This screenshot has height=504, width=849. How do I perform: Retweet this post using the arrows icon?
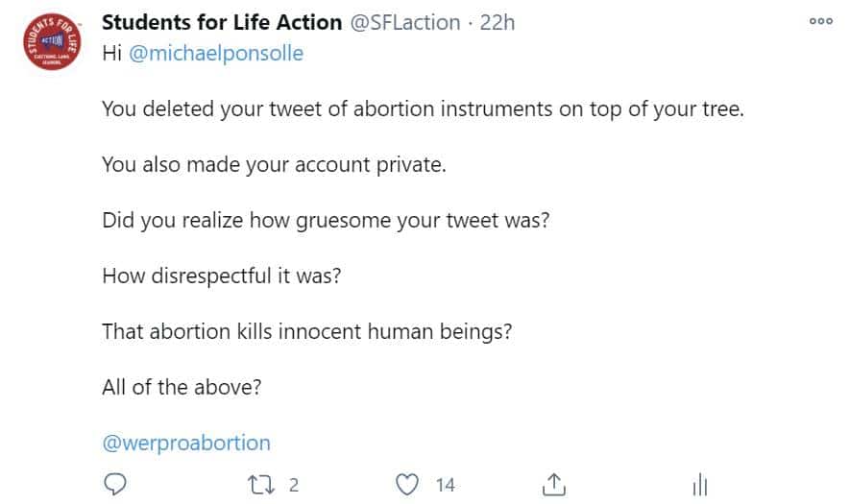coord(261,485)
